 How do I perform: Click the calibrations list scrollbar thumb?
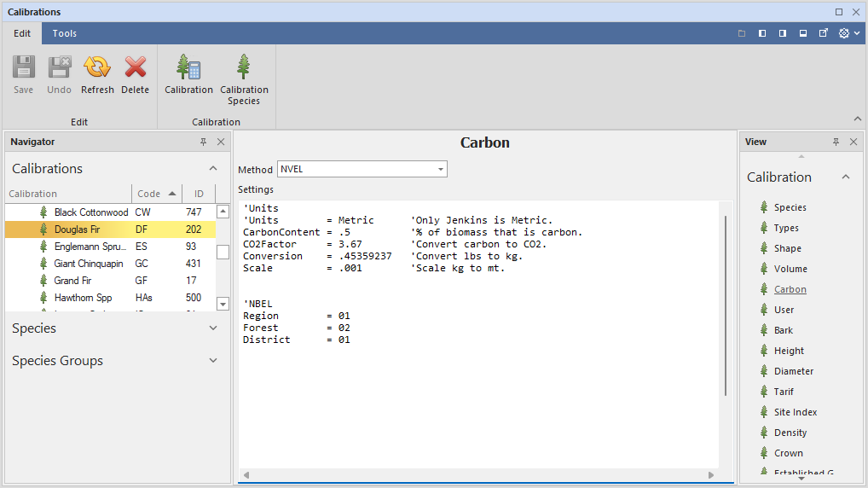223,252
